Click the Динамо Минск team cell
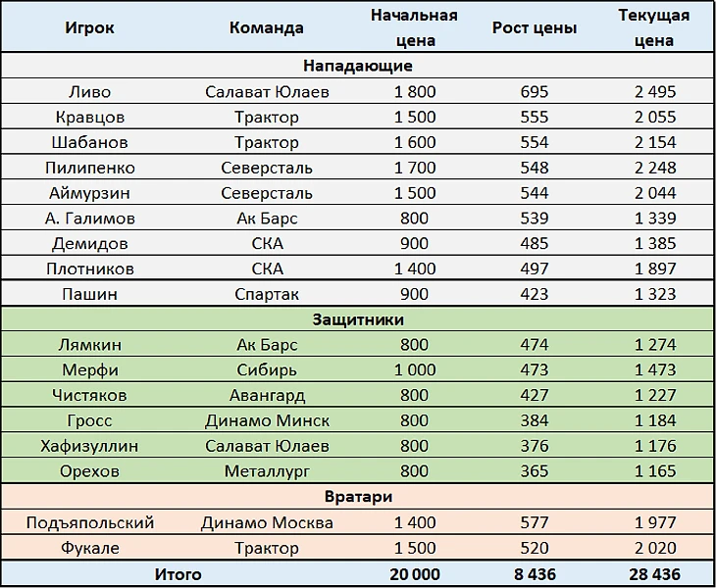Screen dimensions: 716x588 (267, 420)
